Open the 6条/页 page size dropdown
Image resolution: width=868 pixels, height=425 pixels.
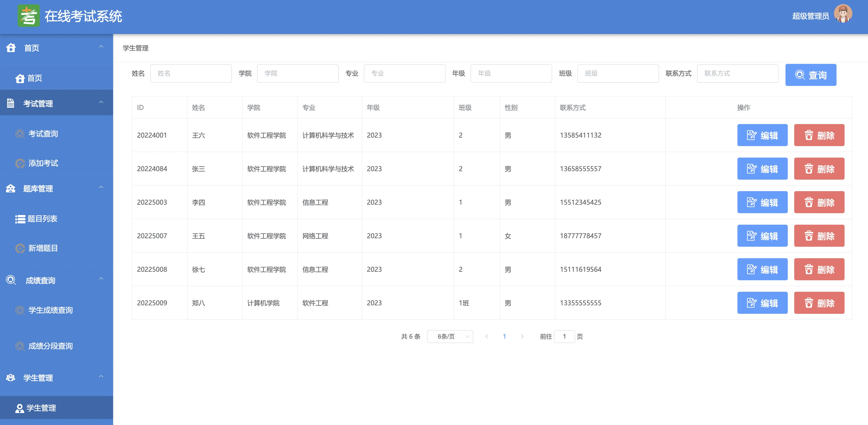tap(450, 336)
